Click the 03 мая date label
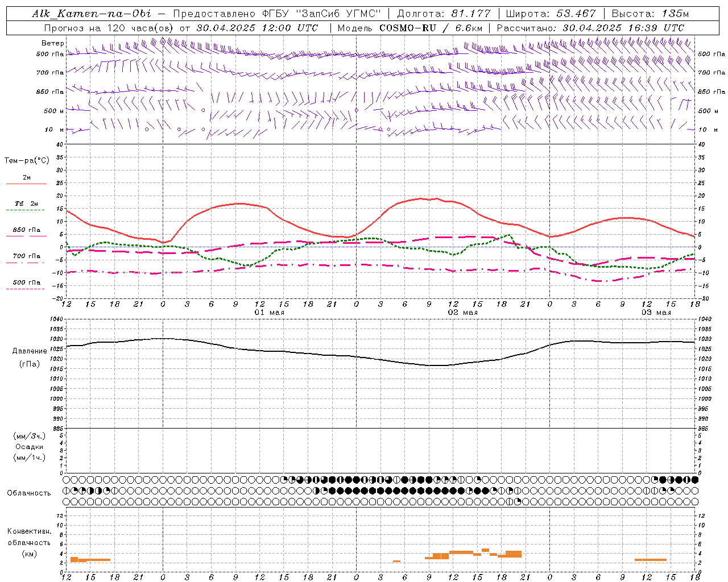The width and height of the screenshot is (728, 582). pyautogui.click(x=656, y=313)
